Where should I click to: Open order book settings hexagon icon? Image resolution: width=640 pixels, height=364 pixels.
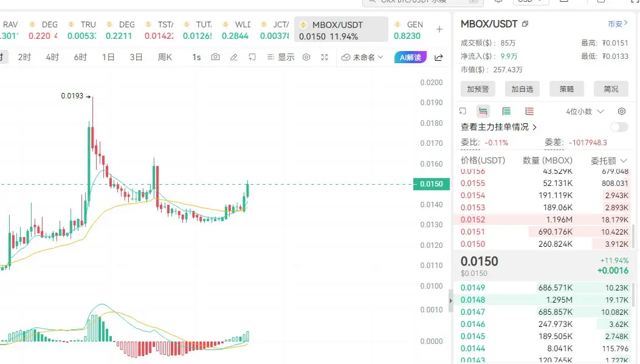click(622, 111)
